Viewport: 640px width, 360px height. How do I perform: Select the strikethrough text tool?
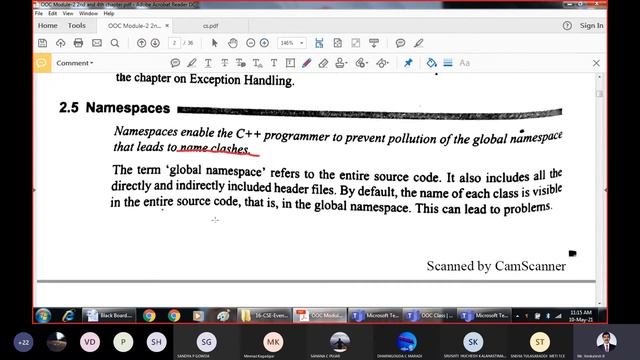click(x=224, y=63)
